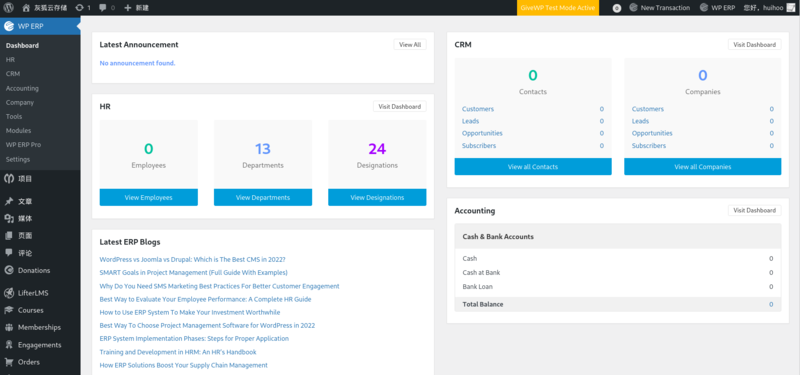Click Visit Dashboard button in CRM panel
Image resolution: width=800 pixels, height=375 pixels.
pyautogui.click(x=755, y=44)
